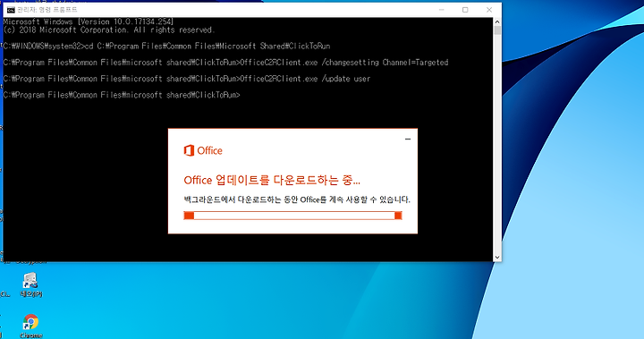The width and height of the screenshot is (644, 339).
Task: Open the Chrome desktop shortcut
Action: point(30,326)
